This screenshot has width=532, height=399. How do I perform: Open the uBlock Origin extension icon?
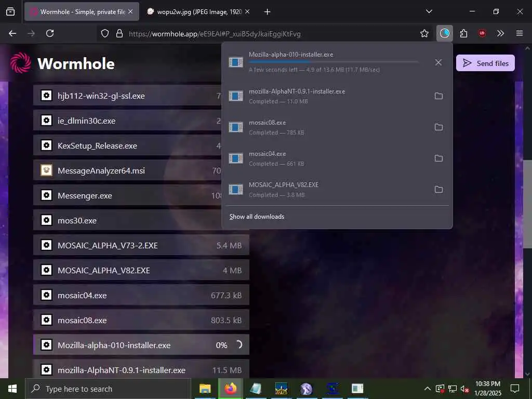pyautogui.click(x=482, y=33)
